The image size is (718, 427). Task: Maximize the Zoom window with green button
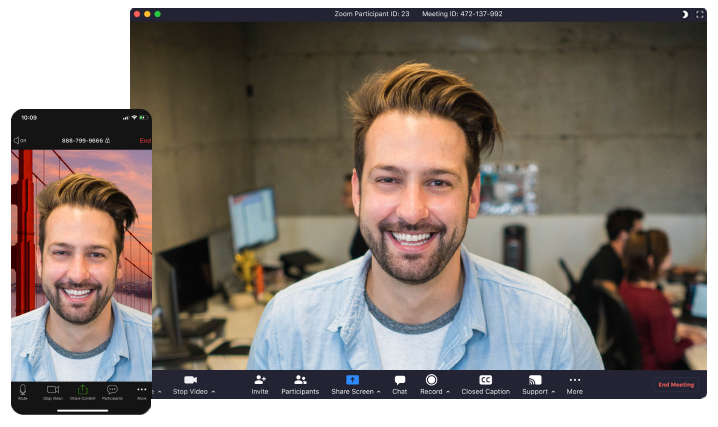coord(158,14)
